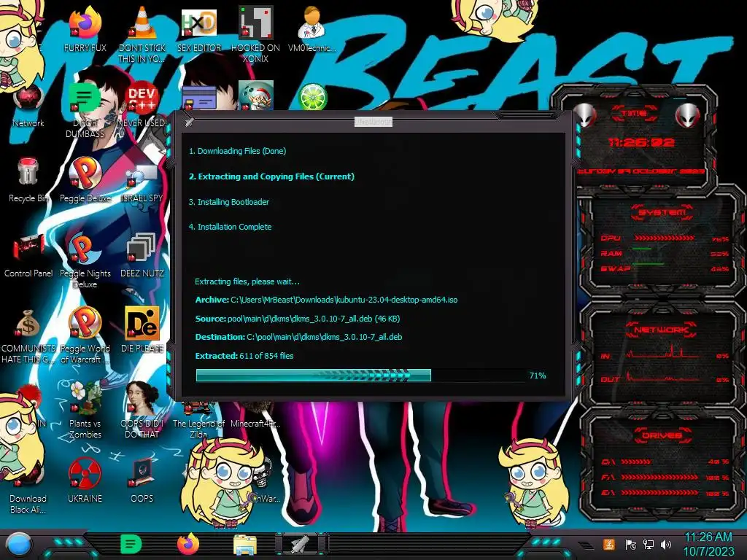Click the network tray icon
This screenshot has height=560, width=747.
(x=649, y=544)
